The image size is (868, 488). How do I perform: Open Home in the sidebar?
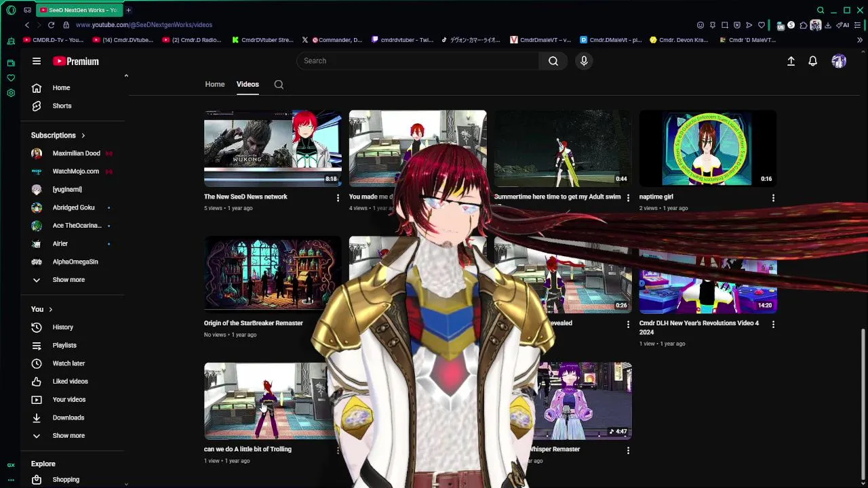[x=61, y=88]
